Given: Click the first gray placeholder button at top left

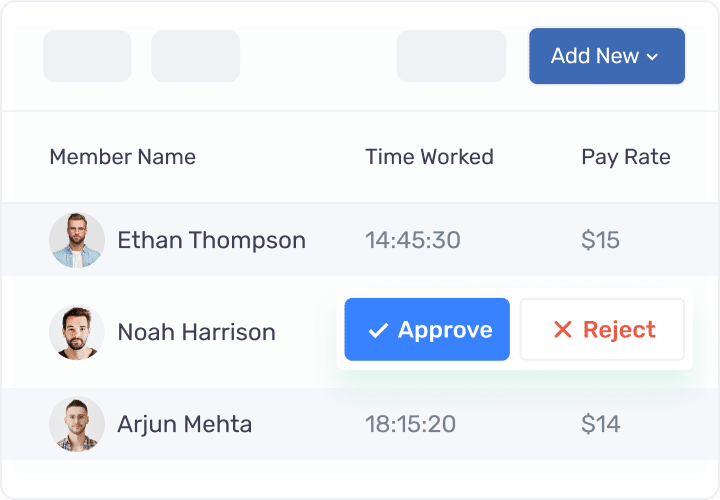Looking at the screenshot, I should [87, 56].
